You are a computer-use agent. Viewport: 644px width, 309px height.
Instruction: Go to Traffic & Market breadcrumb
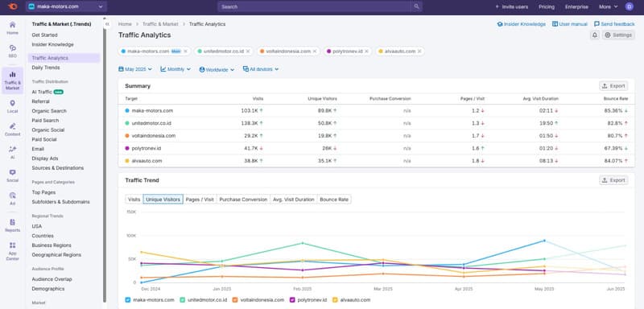pos(160,24)
